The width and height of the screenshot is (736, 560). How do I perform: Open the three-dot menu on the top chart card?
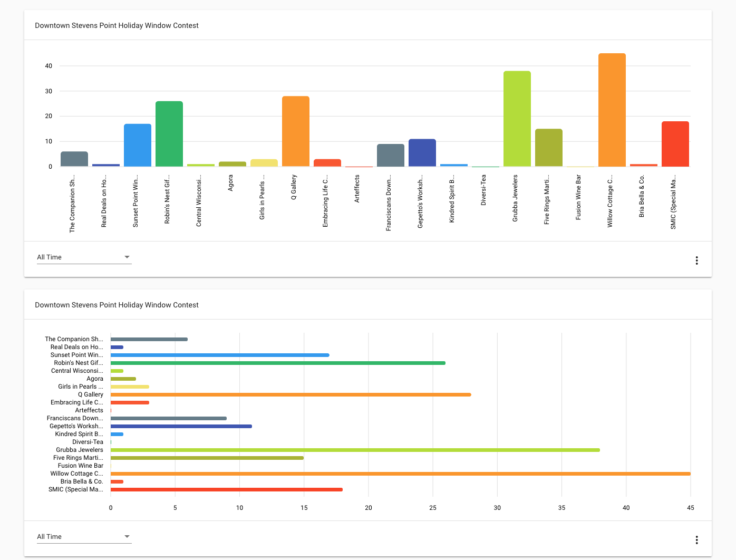tap(696, 260)
